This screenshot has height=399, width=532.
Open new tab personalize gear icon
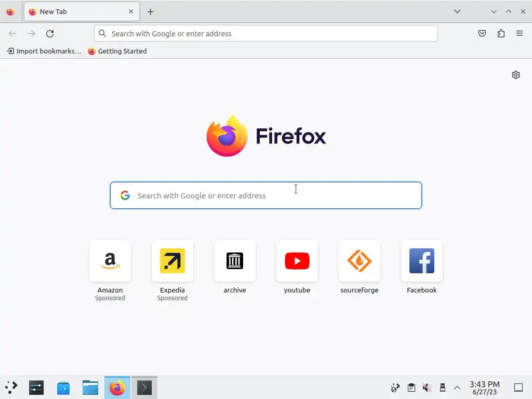pyautogui.click(x=516, y=75)
